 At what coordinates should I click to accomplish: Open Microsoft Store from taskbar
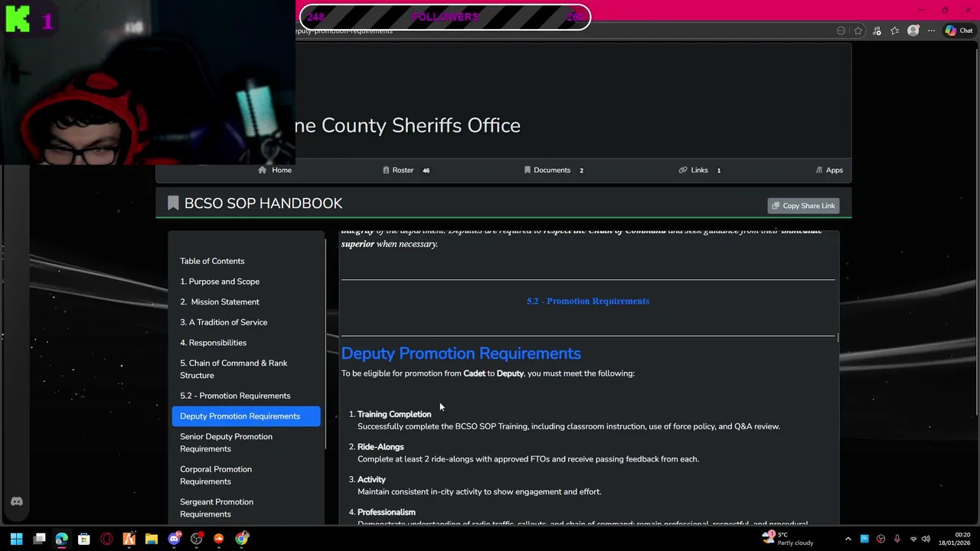(84, 539)
